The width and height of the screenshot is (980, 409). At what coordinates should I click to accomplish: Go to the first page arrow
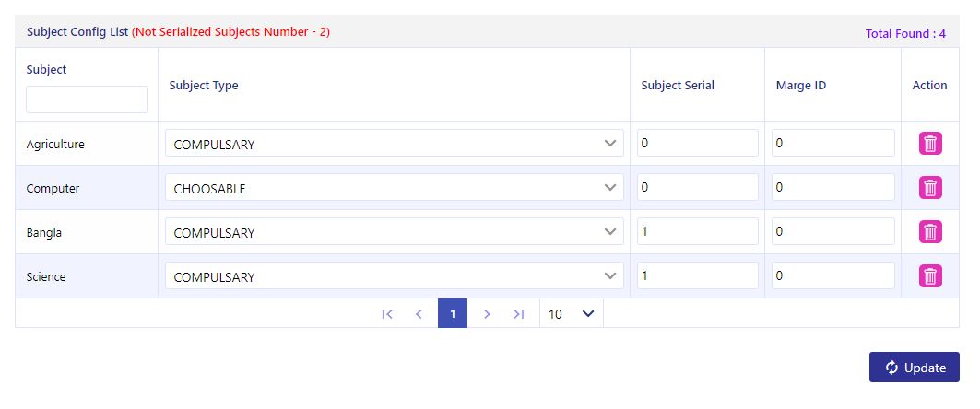387,314
